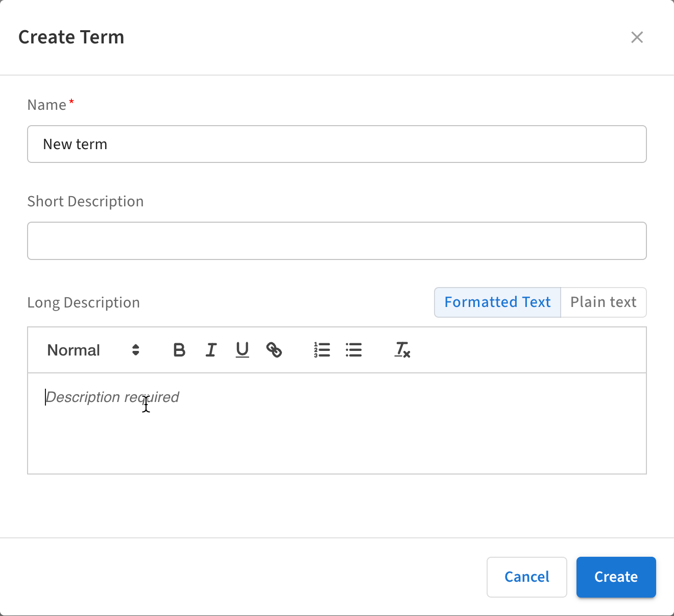Image resolution: width=674 pixels, height=616 pixels.
Task: Click inside the Description required editor area
Action: 337,424
